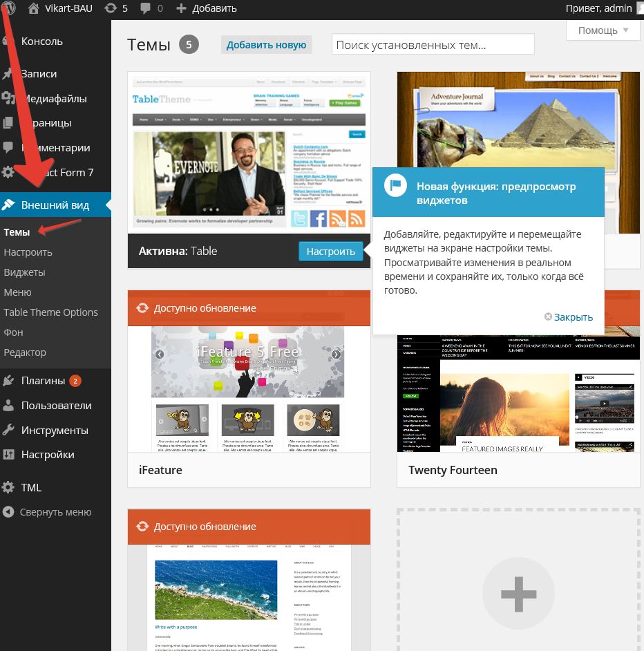Click the media icon beside Медиафайлы
The width and height of the screenshot is (644, 651).
tap(8, 98)
